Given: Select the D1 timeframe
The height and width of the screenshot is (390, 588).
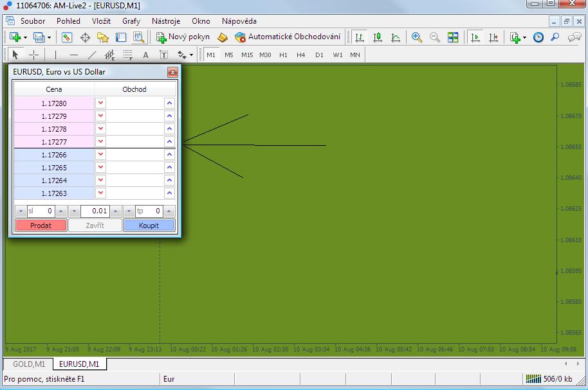Looking at the screenshot, I should 319,55.
